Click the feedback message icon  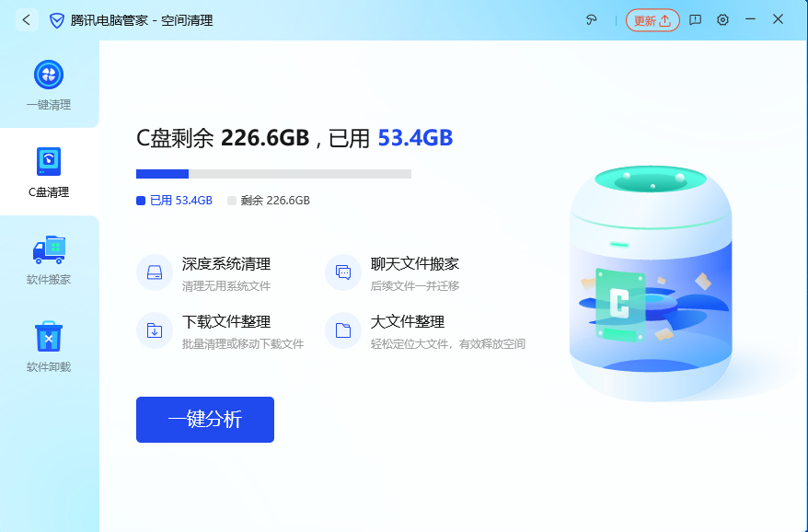click(695, 20)
